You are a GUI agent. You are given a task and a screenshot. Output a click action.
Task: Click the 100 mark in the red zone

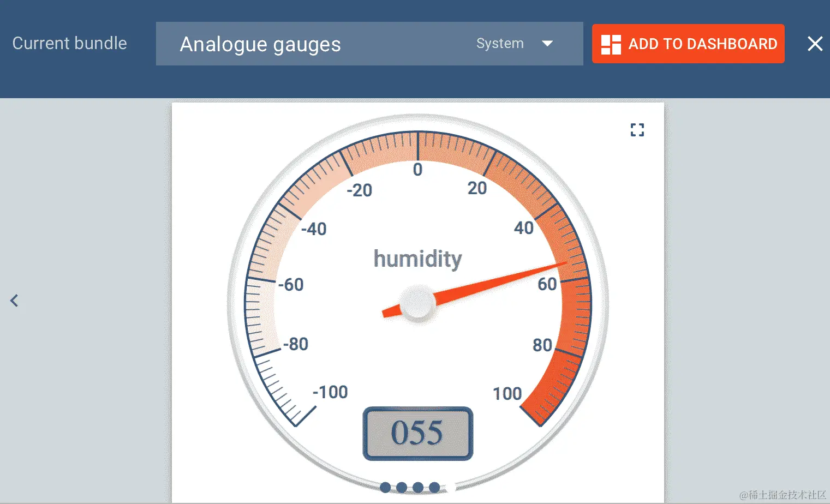(x=507, y=393)
